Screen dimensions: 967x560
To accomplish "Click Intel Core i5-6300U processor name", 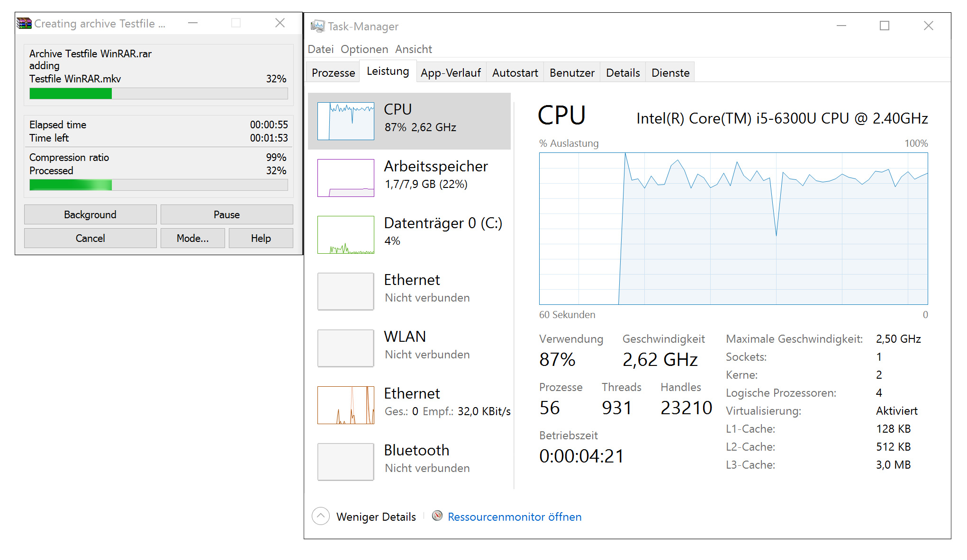I will click(782, 118).
